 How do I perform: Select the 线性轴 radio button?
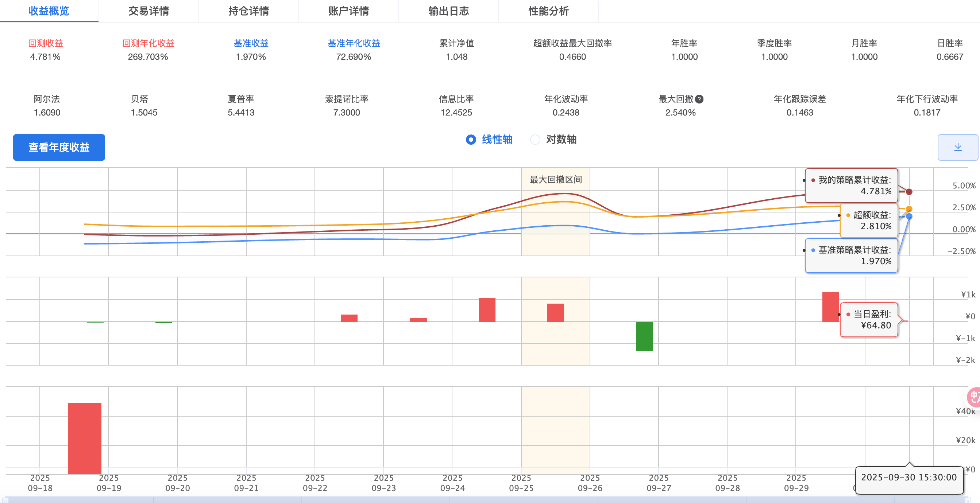[471, 140]
